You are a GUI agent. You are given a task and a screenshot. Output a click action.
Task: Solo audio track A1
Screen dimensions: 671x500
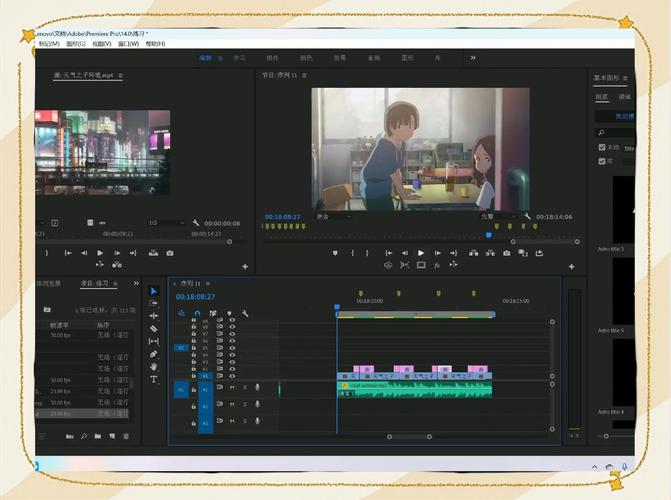[x=245, y=387]
